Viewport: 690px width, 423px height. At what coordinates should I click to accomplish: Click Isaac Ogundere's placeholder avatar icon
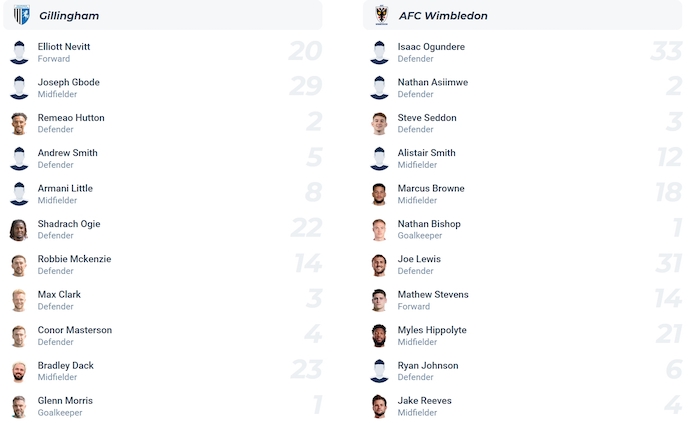coord(379,52)
